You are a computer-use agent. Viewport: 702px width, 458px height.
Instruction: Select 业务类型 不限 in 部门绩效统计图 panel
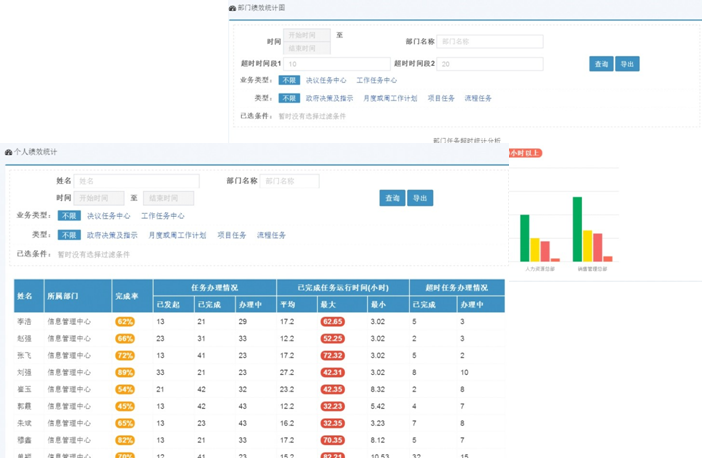289,80
